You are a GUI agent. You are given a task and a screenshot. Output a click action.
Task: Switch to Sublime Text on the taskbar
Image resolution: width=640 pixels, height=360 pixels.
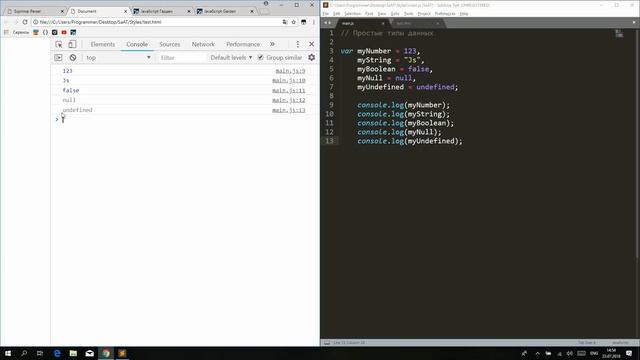tap(122, 353)
